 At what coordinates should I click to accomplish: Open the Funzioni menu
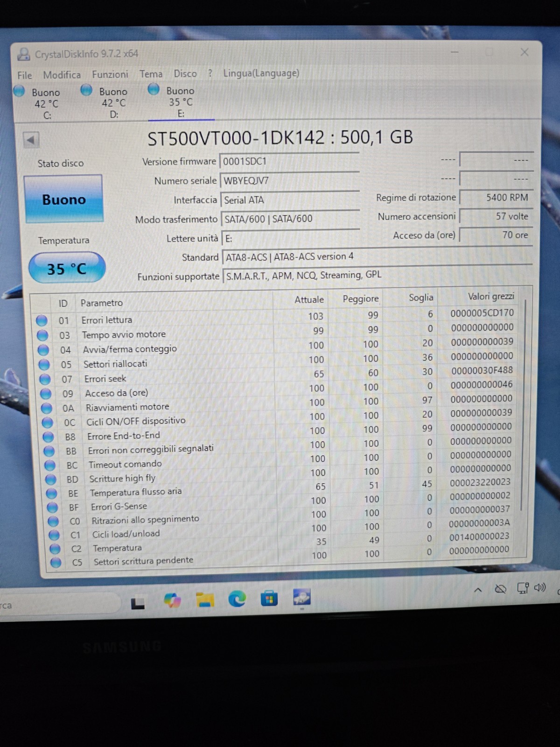(110, 74)
